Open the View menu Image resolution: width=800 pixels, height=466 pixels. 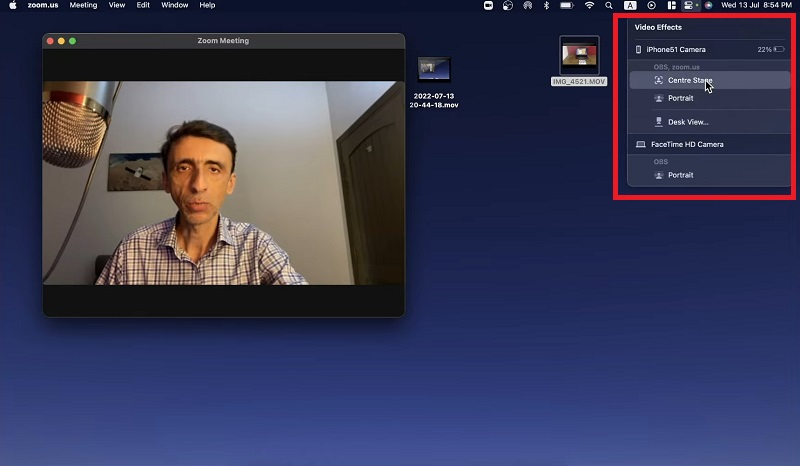tap(117, 5)
